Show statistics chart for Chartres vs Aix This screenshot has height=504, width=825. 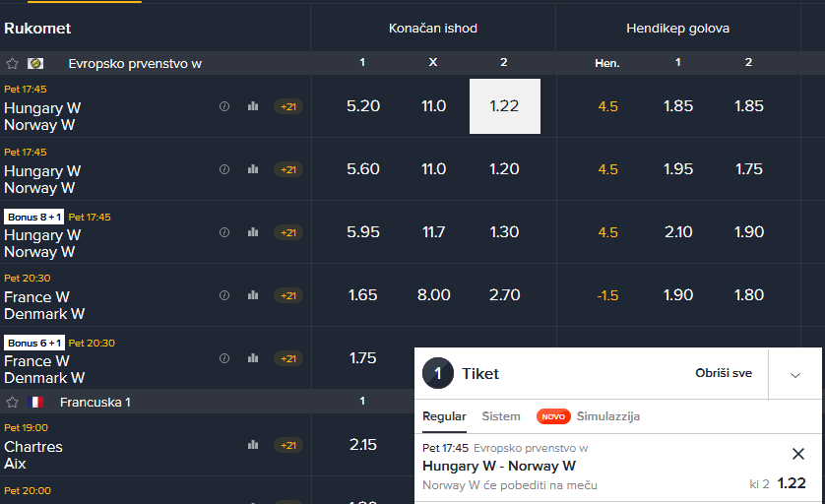coord(253,445)
